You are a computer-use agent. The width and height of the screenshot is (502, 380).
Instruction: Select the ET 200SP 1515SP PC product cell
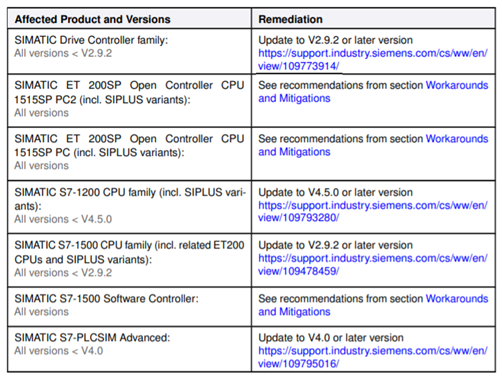point(129,154)
